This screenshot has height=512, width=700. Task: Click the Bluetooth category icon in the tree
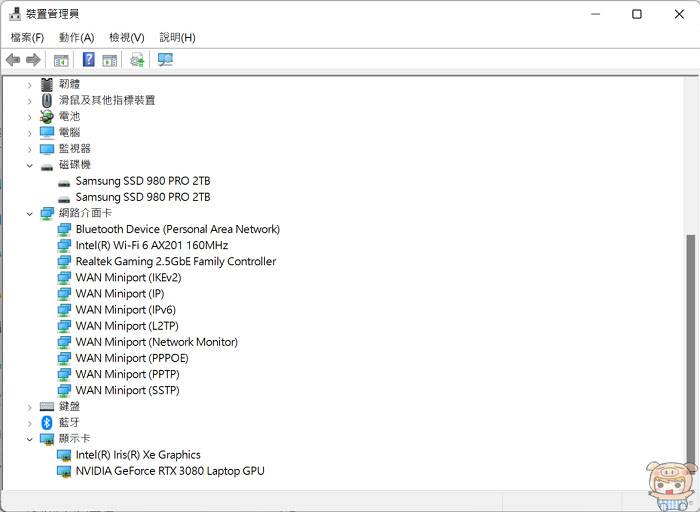pos(47,422)
